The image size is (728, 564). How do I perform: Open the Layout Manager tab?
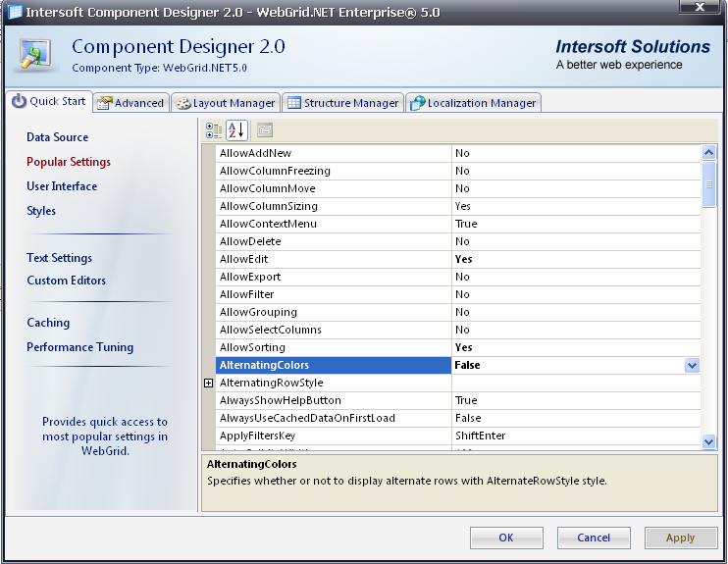tap(226, 103)
